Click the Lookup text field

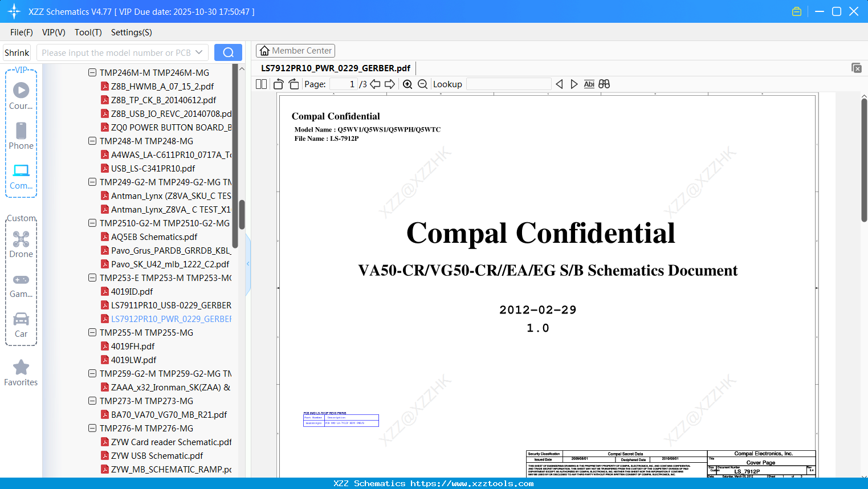[509, 84]
